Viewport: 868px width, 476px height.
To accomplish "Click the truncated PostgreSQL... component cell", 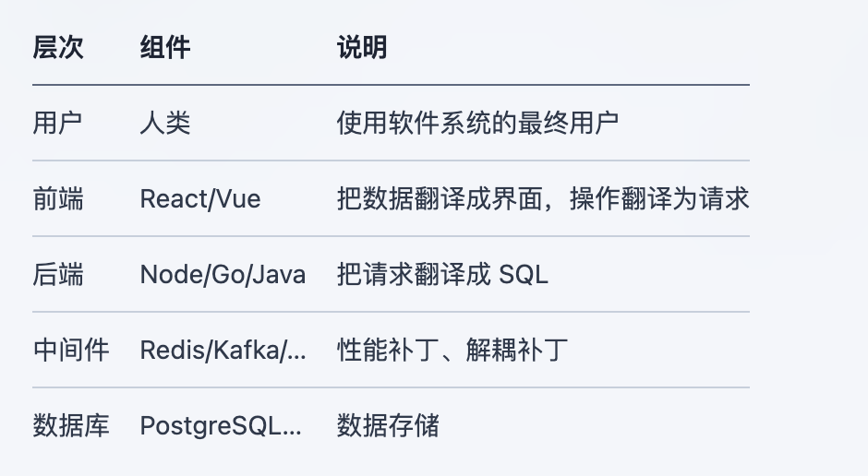I will click(x=221, y=425).
